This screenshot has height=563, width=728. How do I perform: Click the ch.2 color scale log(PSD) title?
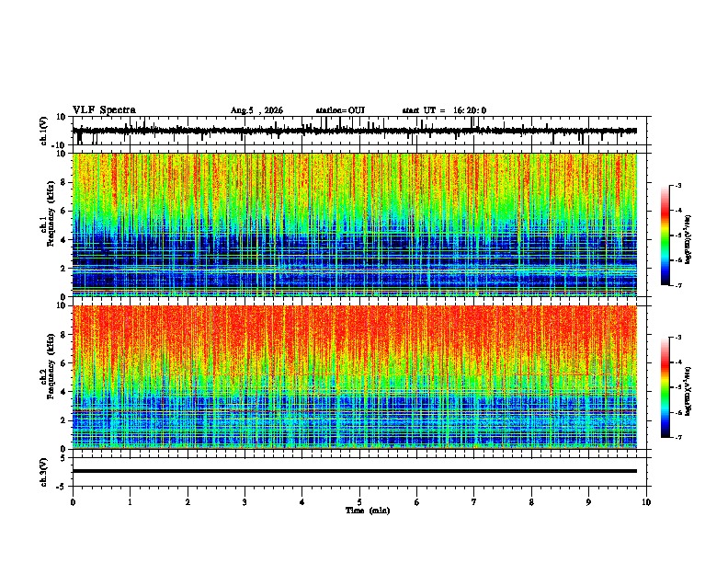click(688, 391)
